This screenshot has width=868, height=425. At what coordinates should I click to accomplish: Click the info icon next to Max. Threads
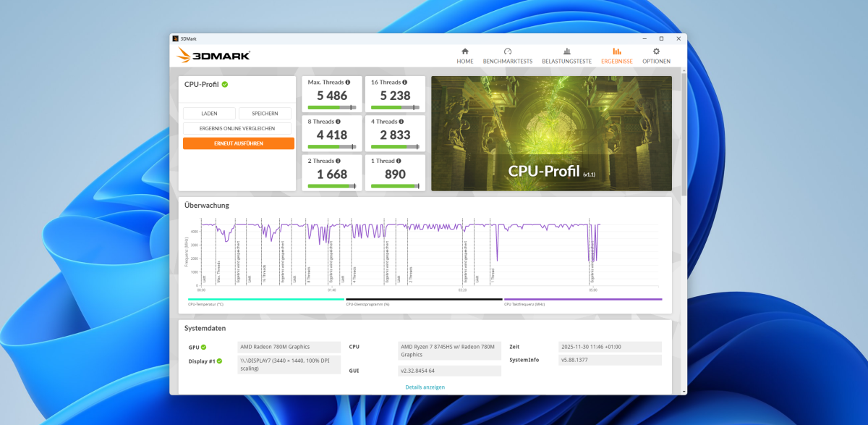pyautogui.click(x=348, y=83)
